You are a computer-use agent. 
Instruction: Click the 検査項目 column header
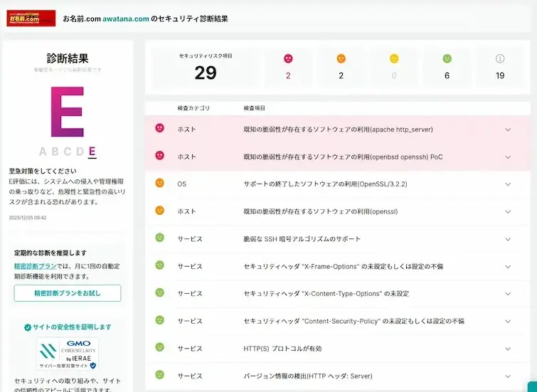pyautogui.click(x=255, y=108)
